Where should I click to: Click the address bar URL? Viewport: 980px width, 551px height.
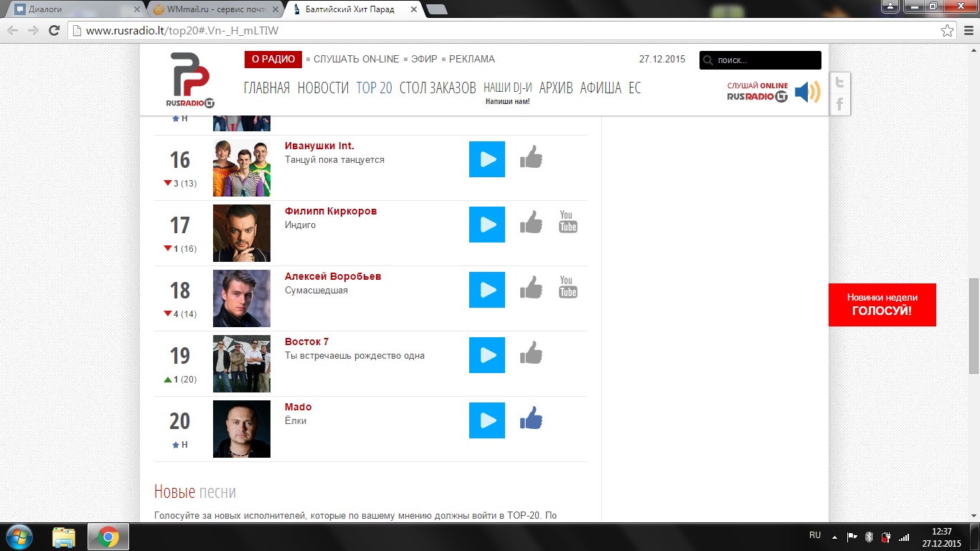pyautogui.click(x=182, y=31)
